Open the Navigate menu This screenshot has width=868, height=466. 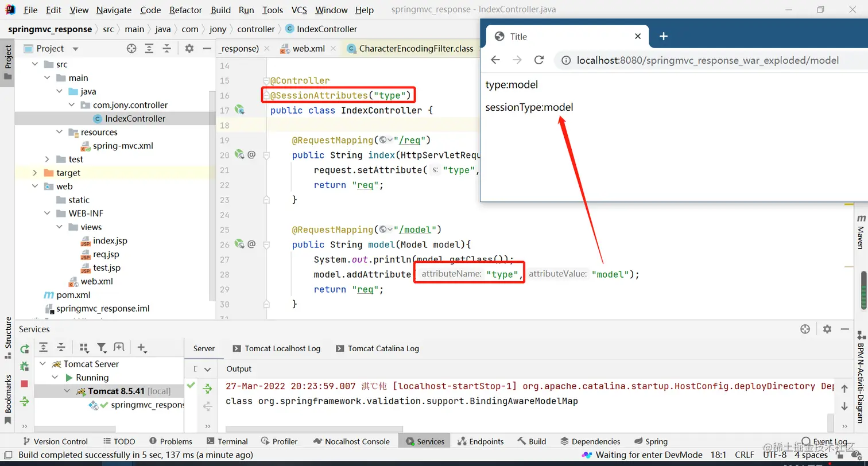pyautogui.click(x=114, y=10)
